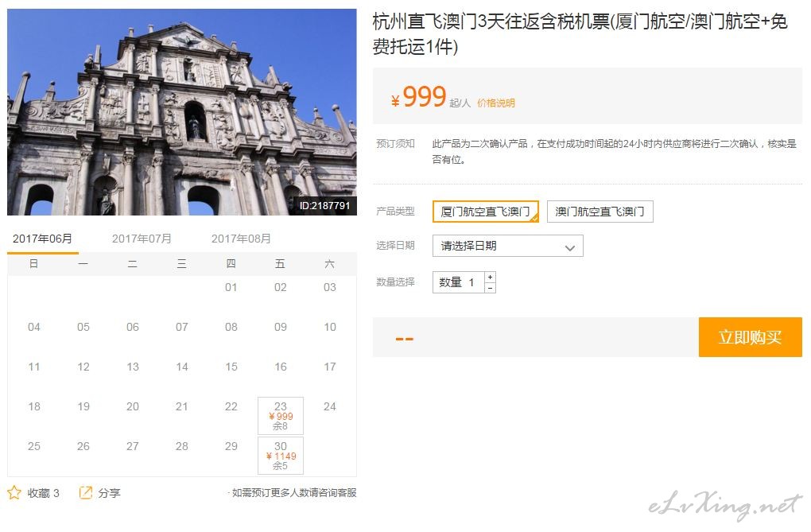Increase quantity with plus stepper
Viewport: 811px width, 532px height.
(x=490, y=278)
